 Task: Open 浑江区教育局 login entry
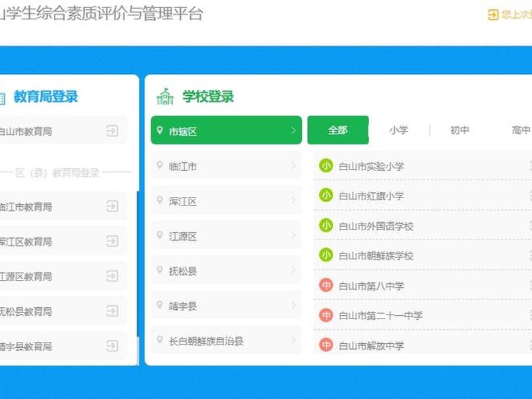point(63,241)
